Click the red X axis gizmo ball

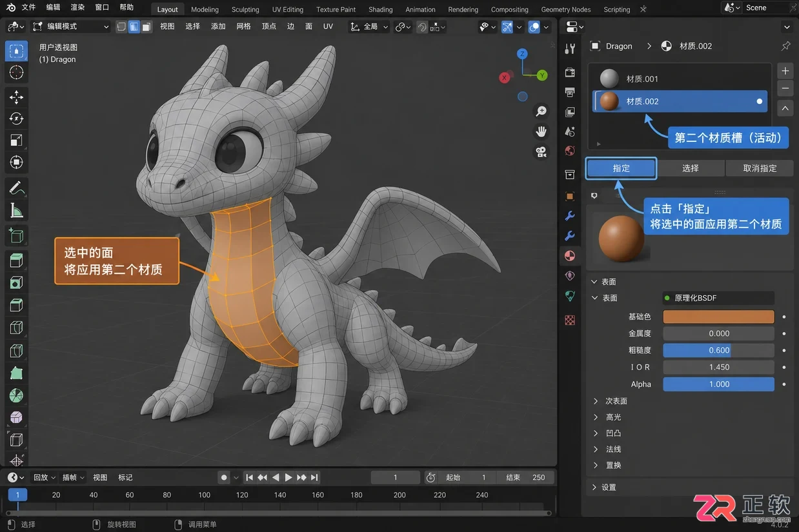pos(505,77)
